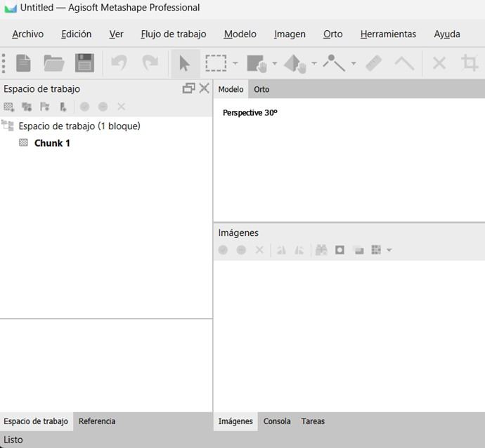Click Rotate left icon in Imágenes panel
Screen dimensions: 485x448
(281, 250)
